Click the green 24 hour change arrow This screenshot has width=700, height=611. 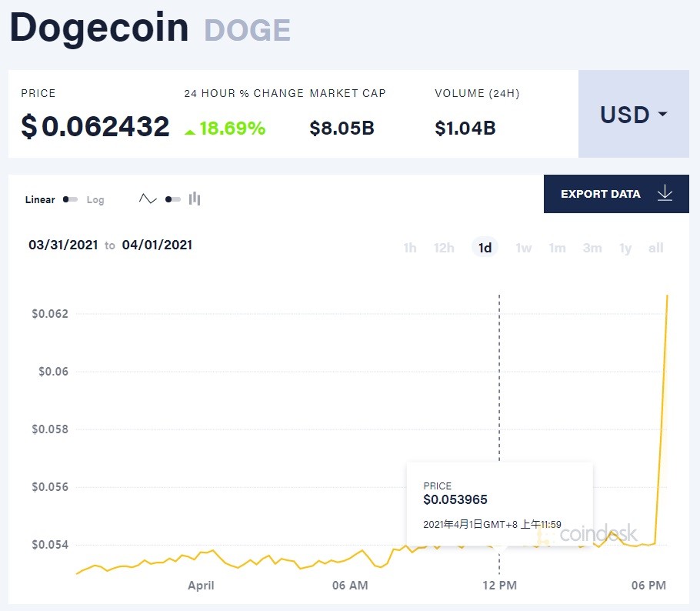point(190,132)
